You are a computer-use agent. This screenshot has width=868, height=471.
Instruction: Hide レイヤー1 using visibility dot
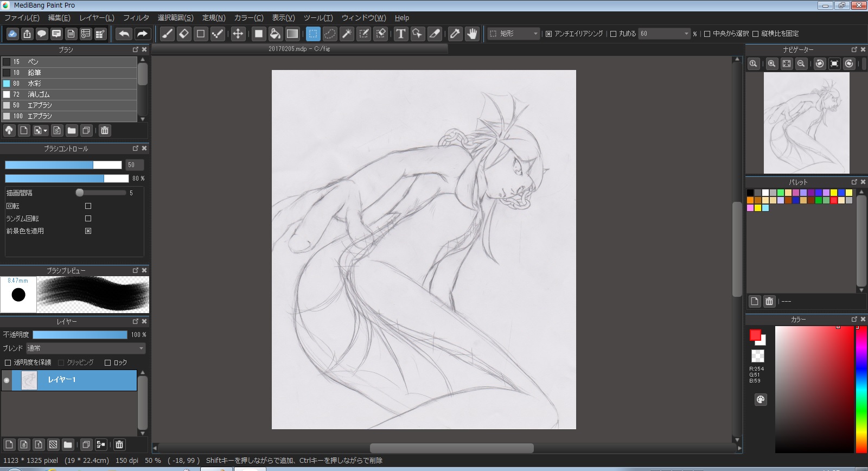point(7,380)
